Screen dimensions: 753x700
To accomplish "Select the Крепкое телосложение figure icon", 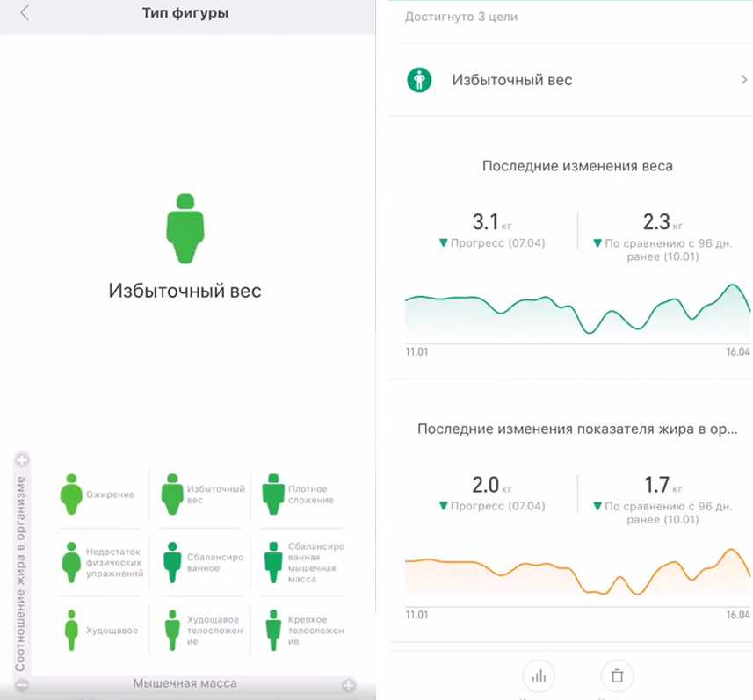I will 274,631.
